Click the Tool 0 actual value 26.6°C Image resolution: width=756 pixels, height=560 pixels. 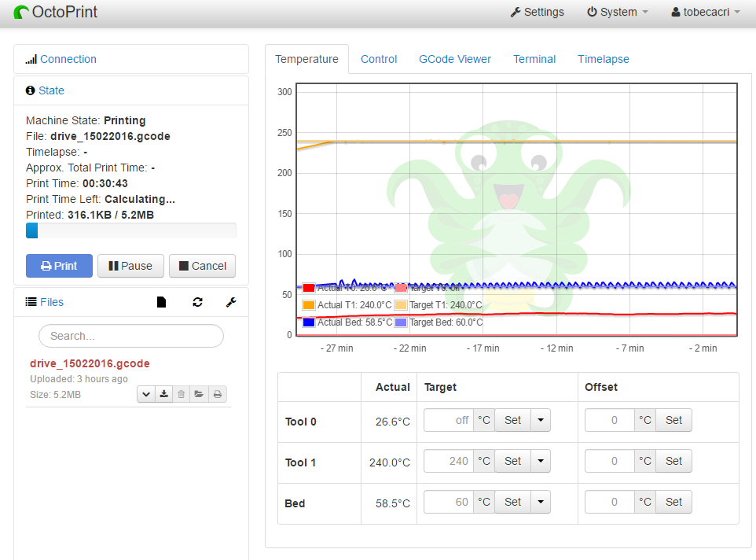[x=393, y=422]
